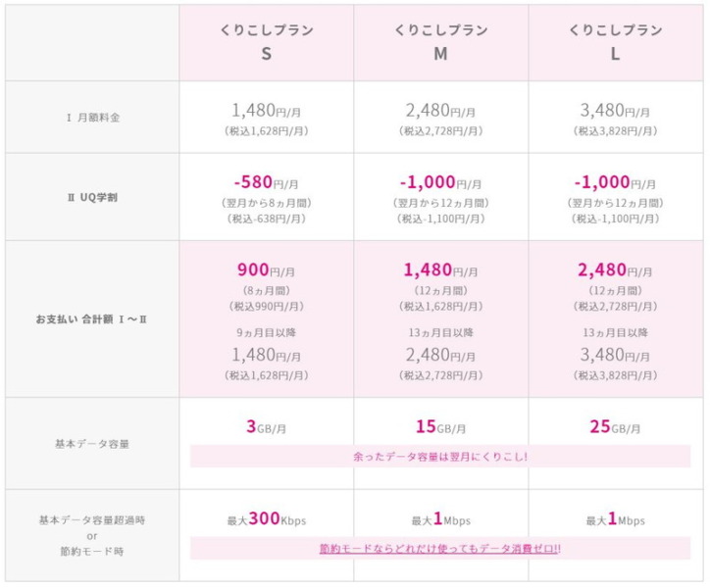Screen dimensions: 710x588
Task: Click the 25GB/月 data capacity value
Action: pos(615,426)
